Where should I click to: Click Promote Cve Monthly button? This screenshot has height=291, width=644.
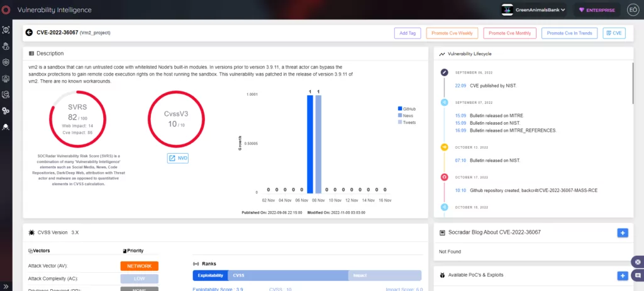coord(509,33)
